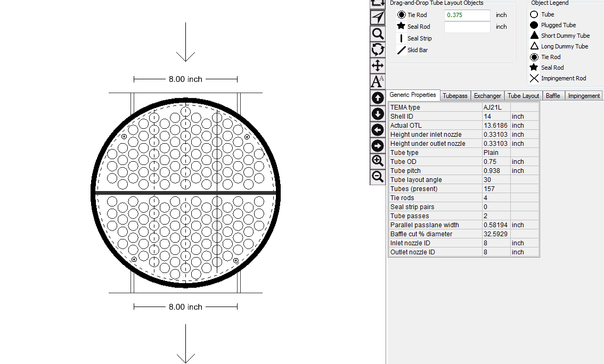The image size is (604, 364).
Task: Switch to the Generic Properties tab
Action: point(413,95)
